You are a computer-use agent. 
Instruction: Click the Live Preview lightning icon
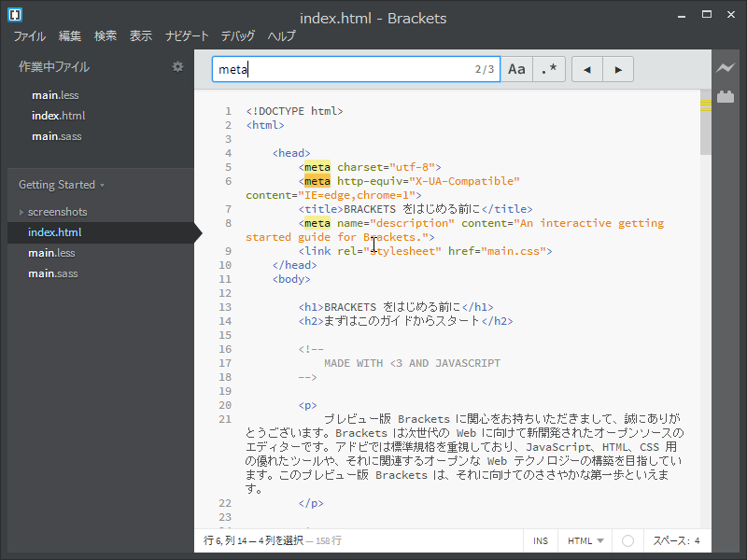(726, 68)
